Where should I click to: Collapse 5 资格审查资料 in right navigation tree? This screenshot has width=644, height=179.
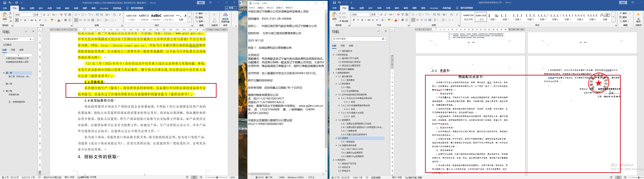click(x=333, y=73)
